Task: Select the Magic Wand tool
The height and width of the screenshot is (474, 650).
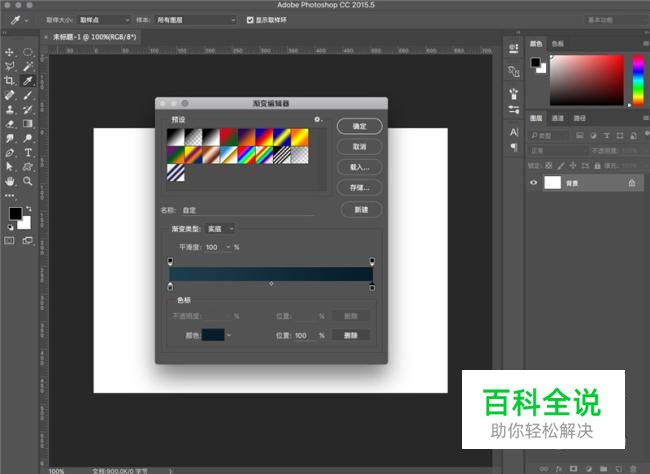Action: click(28, 66)
